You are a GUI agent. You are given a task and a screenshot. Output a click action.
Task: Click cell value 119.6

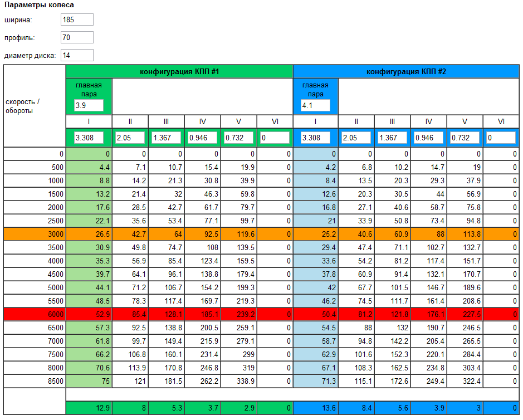tap(238, 234)
